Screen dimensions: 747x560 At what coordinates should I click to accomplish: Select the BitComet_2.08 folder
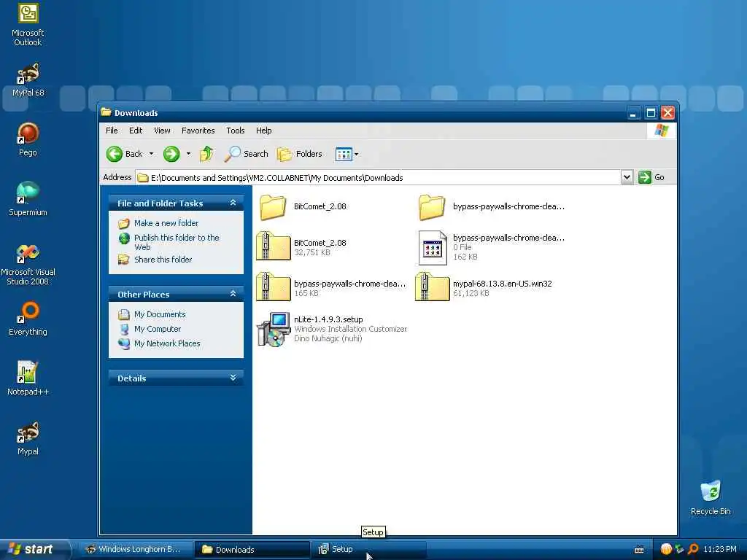coord(303,206)
